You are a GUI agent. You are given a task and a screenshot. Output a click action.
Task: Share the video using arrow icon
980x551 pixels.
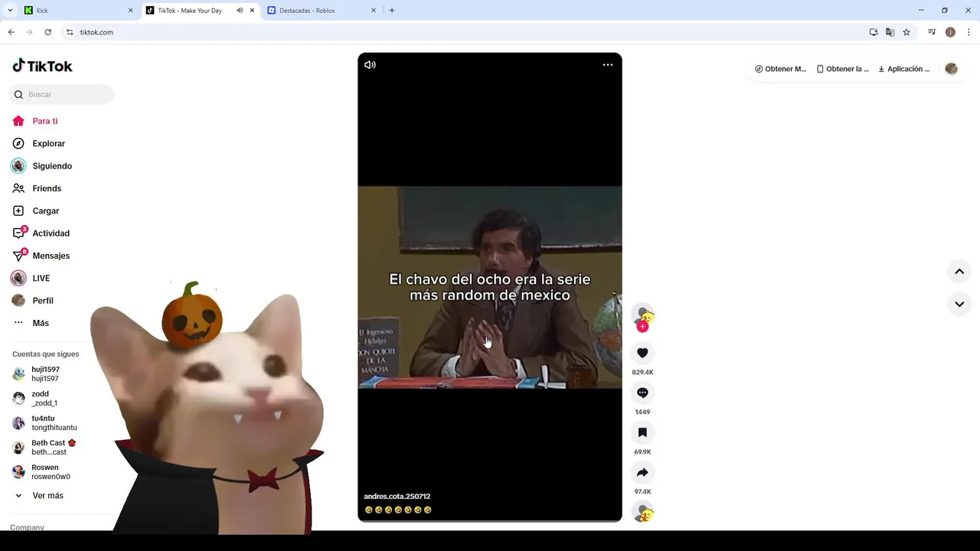642,472
